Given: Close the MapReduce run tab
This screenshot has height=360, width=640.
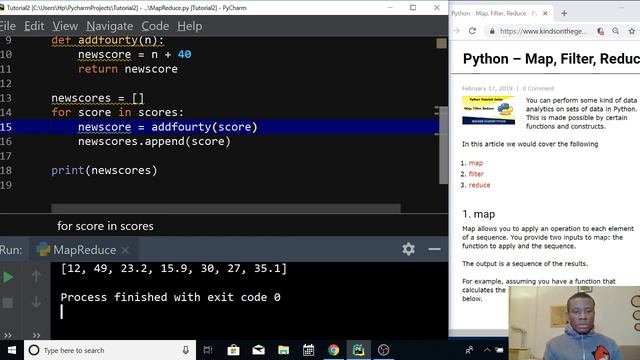Looking at the screenshot, I should [x=125, y=250].
